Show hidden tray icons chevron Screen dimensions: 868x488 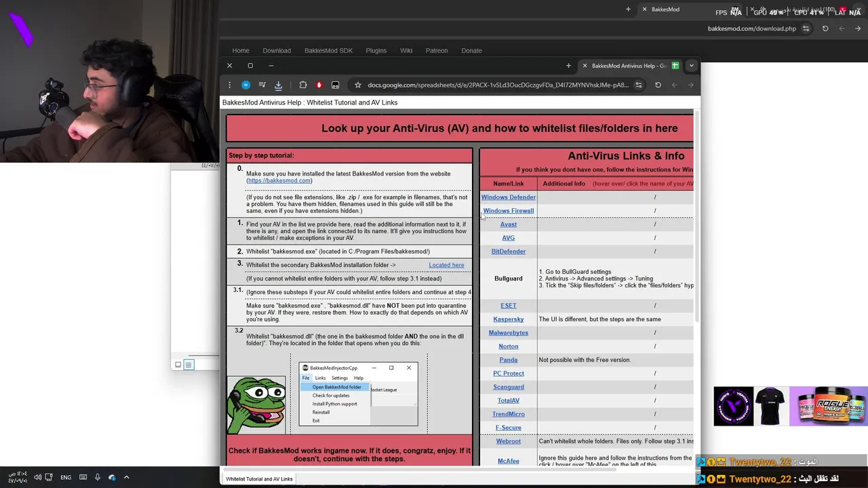[126, 477]
